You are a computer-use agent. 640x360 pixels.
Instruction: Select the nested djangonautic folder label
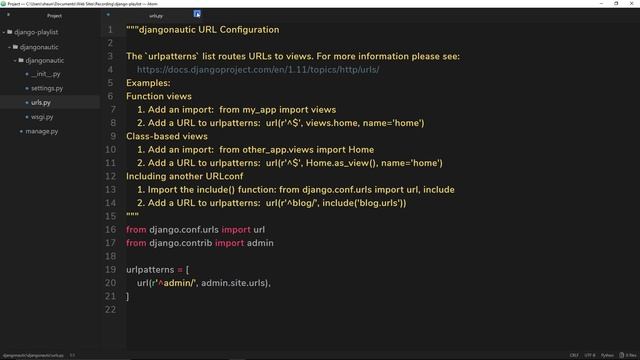click(44, 60)
